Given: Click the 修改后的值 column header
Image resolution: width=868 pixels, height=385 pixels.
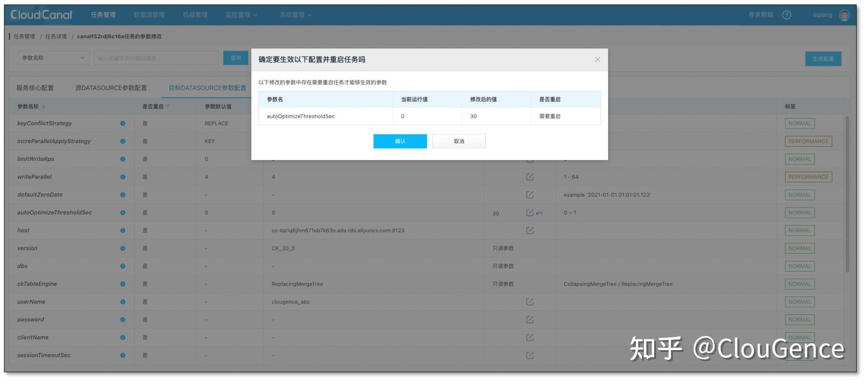Looking at the screenshot, I should pyautogui.click(x=483, y=99).
